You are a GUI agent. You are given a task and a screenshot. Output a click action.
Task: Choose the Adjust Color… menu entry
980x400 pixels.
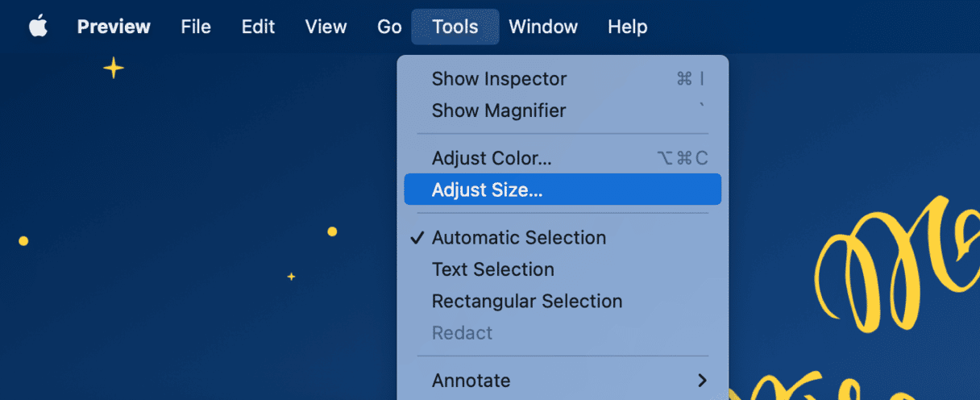(563, 158)
